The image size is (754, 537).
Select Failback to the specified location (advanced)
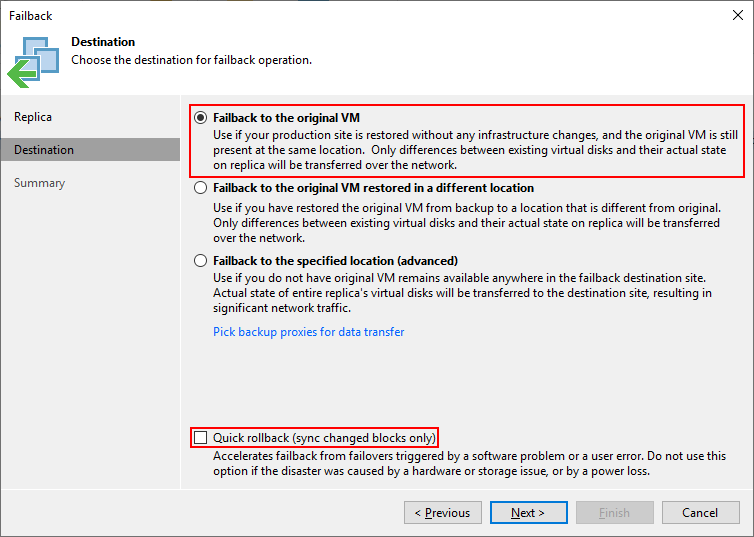(201, 261)
